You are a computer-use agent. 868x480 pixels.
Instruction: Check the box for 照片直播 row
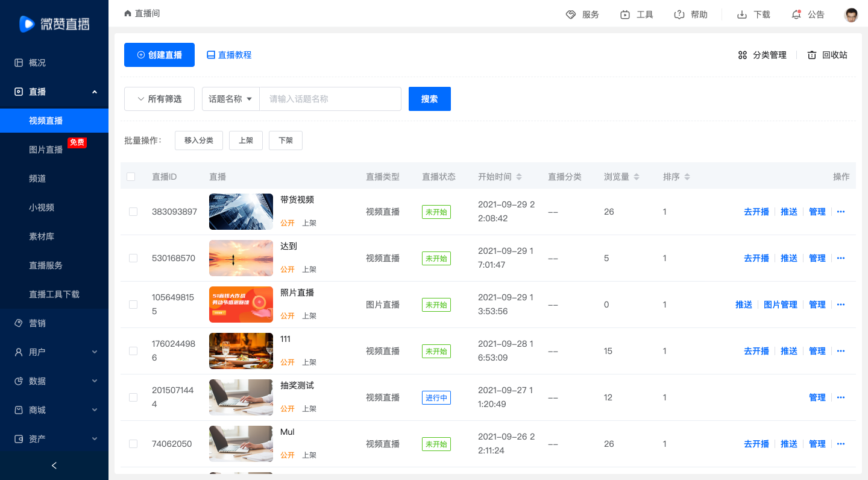coord(133,305)
